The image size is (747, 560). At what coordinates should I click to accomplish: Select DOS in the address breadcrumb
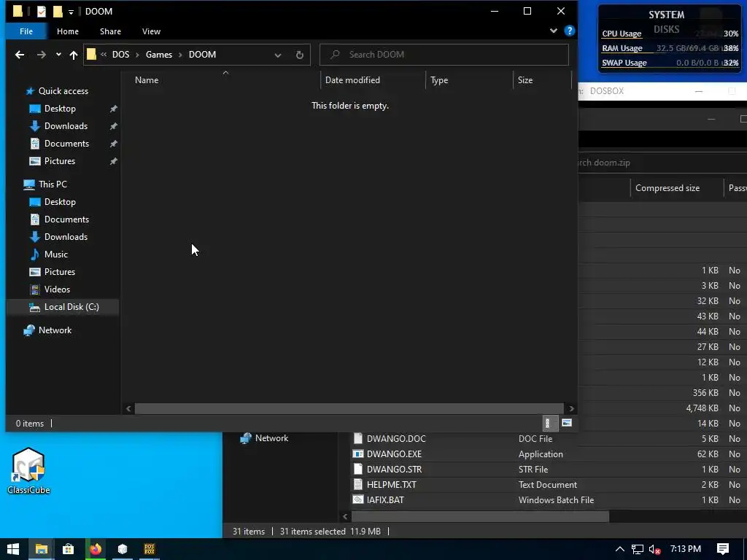(120, 55)
